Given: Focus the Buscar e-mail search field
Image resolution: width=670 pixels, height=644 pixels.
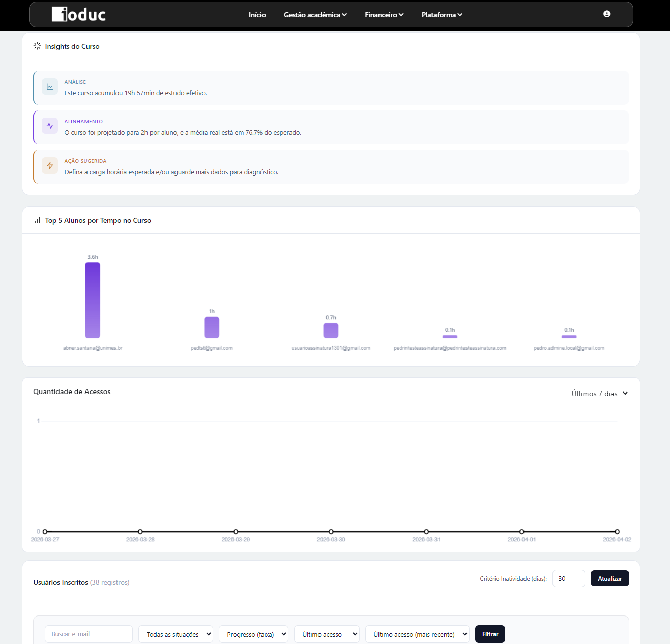Looking at the screenshot, I should 89,634.
